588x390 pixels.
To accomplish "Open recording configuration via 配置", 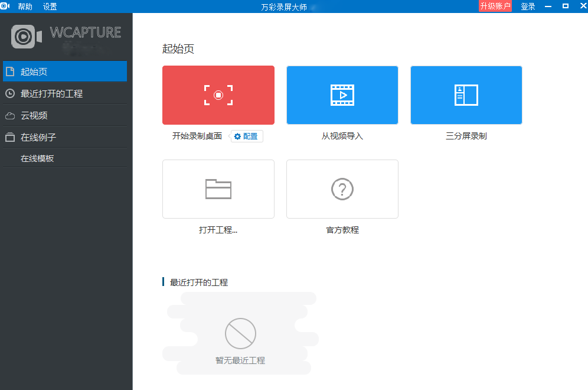I will (246, 136).
